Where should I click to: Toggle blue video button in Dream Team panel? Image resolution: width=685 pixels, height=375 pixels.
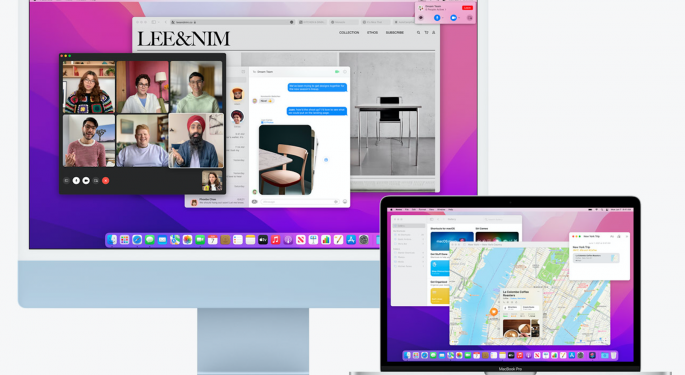pyautogui.click(x=453, y=17)
